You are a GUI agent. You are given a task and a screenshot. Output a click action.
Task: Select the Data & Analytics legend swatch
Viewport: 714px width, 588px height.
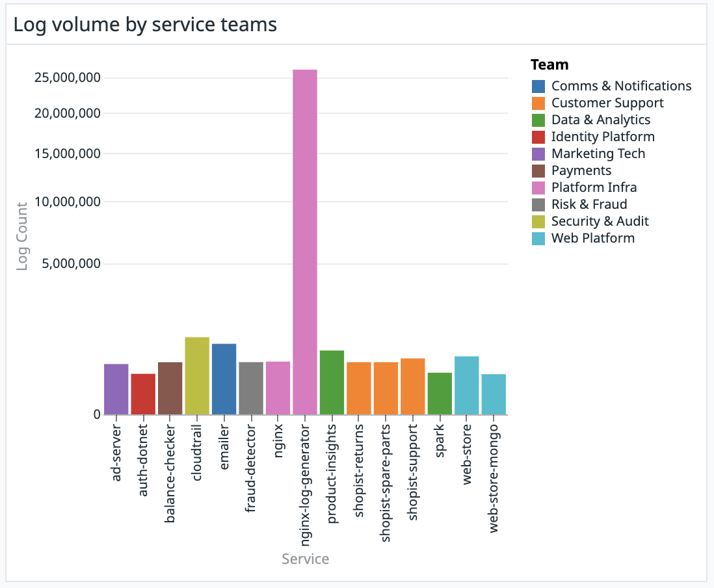coord(538,120)
